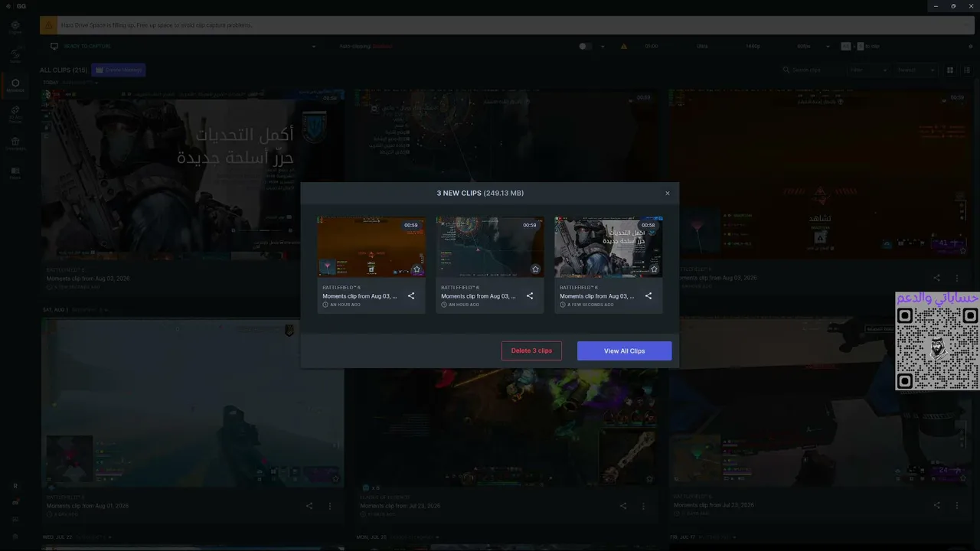Select the '3 NEW CLIPS (249.13 MB)' dialog title

point(481,194)
